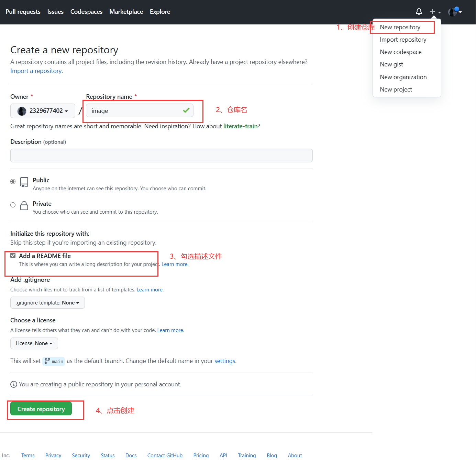Image resolution: width=476 pixels, height=460 pixels.
Task: Open Security footer link
Action: (81, 456)
